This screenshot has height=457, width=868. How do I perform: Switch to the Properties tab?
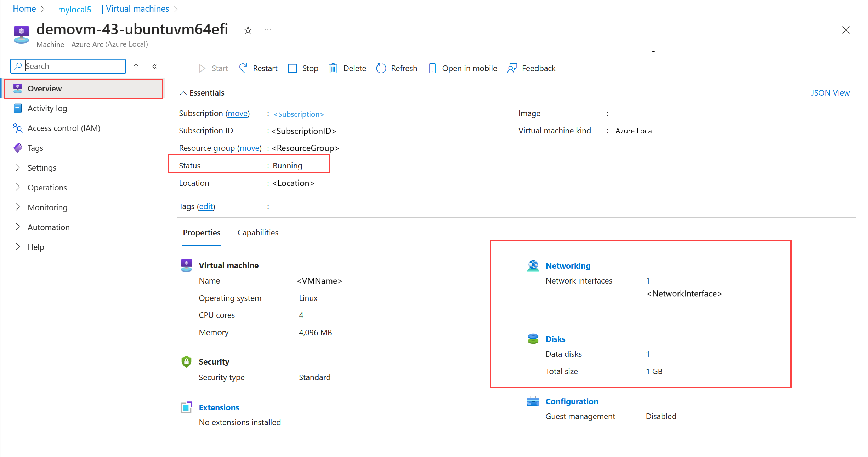[x=201, y=233]
